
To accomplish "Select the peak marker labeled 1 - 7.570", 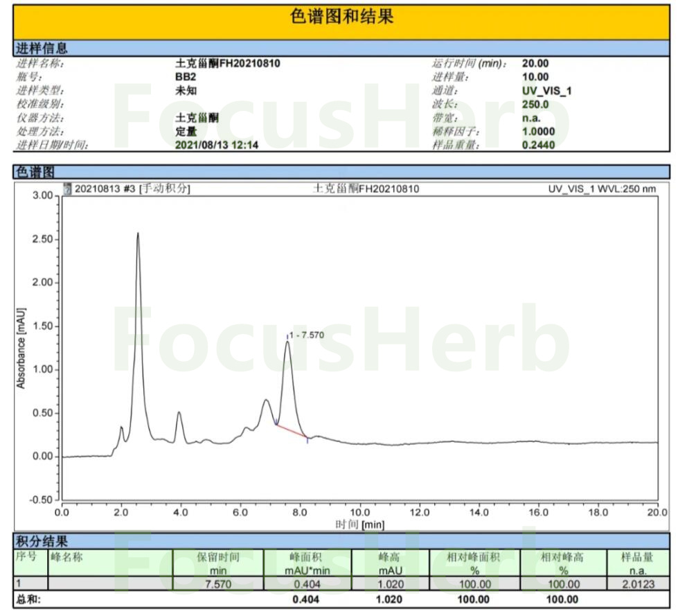I will tap(307, 333).
